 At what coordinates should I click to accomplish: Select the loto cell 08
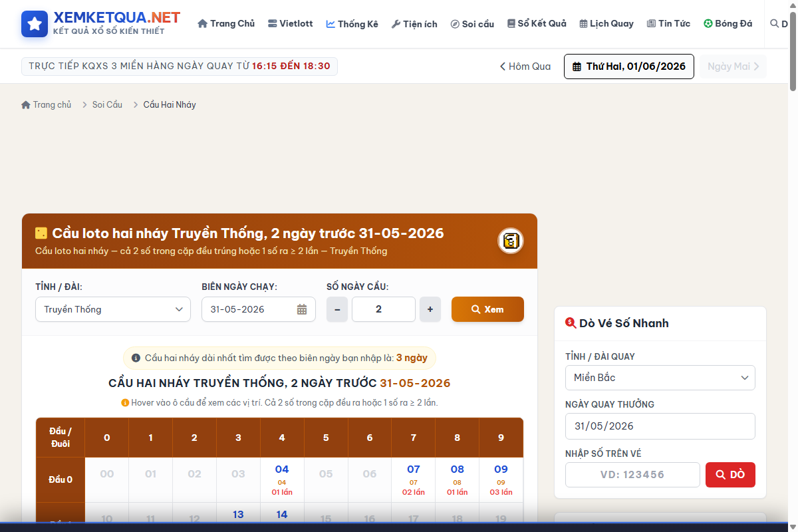(458, 479)
